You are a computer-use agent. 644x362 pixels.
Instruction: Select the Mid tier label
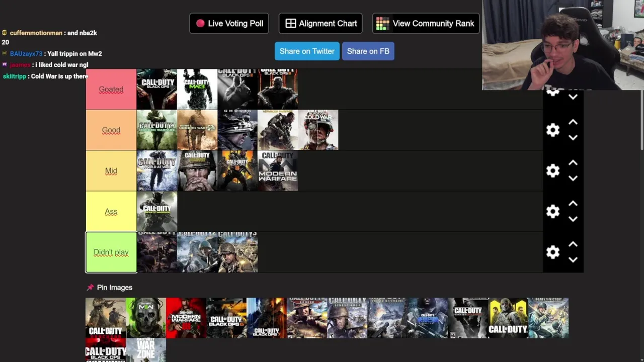(x=111, y=171)
